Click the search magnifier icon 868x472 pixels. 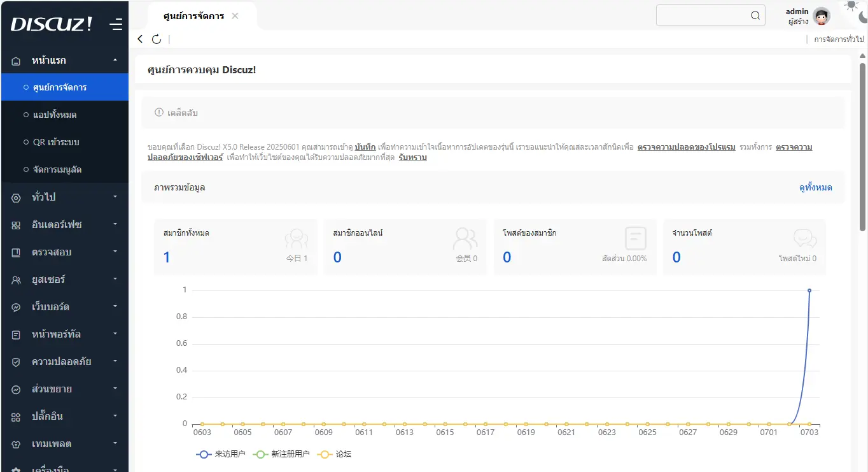[x=755, y=16]
